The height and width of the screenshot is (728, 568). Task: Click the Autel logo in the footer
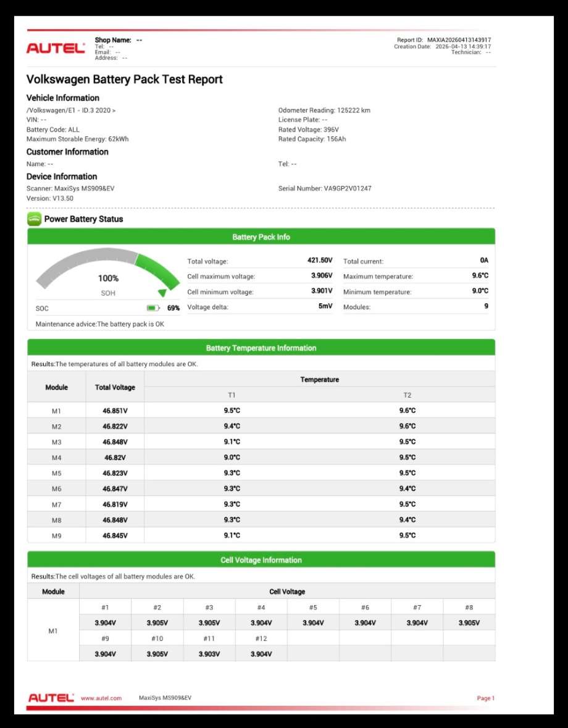51,698
